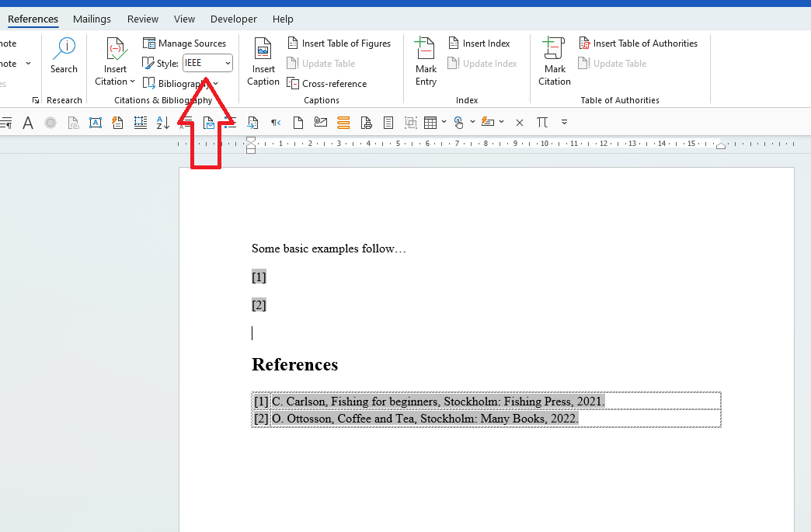Switch to the Mailings tab
The width and height of the screenshot is (811, 532).
(92, 19)
